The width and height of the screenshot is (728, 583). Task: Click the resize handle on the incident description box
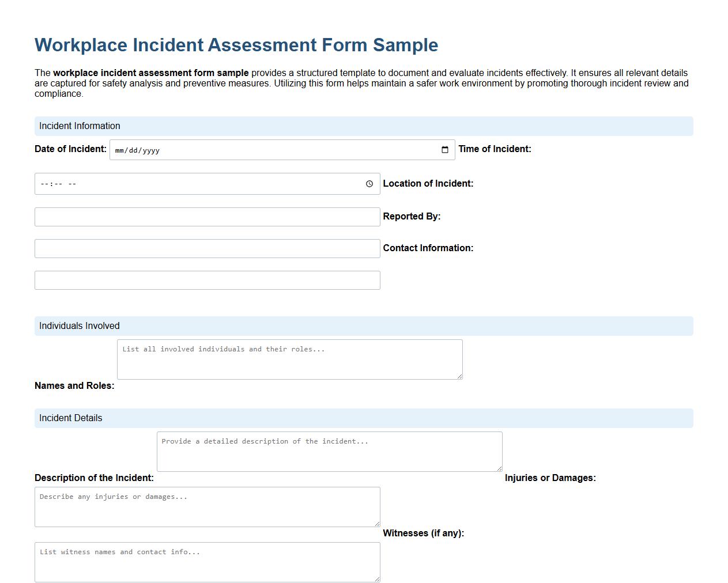(499, 467)
